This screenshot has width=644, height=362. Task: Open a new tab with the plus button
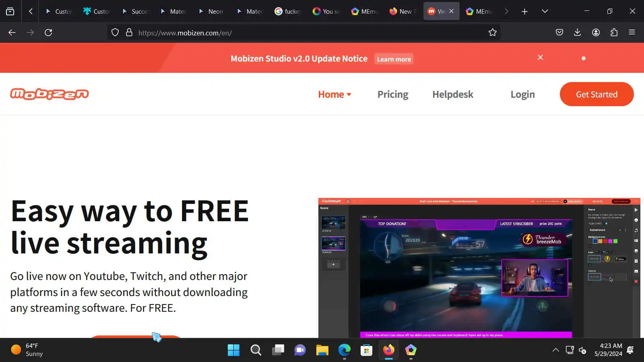(x=524, y=11)
